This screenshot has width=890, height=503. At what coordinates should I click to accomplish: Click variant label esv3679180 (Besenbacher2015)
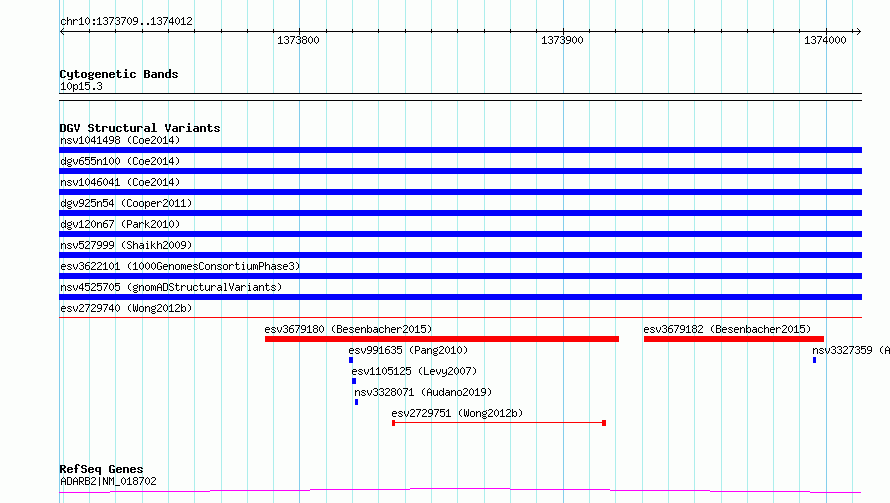(348, 329)
